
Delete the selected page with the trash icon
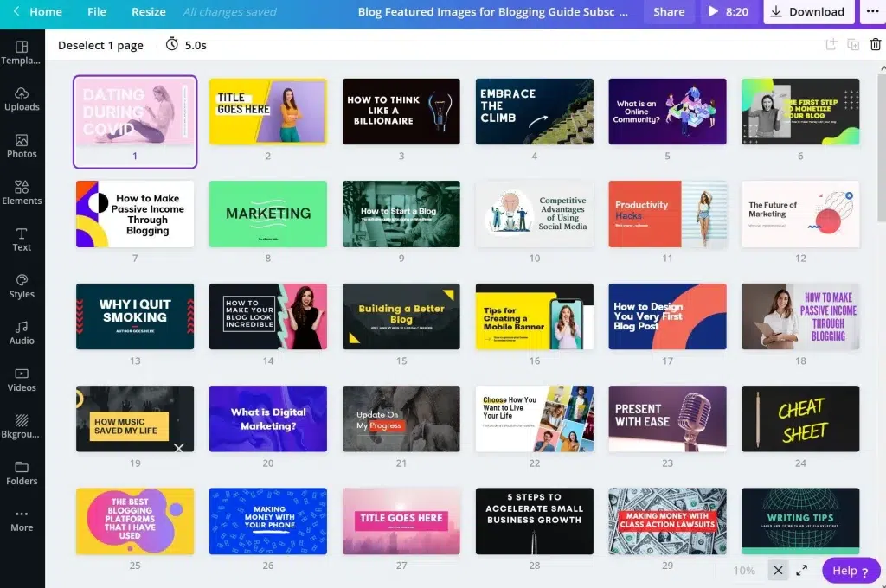pos(875,44)
